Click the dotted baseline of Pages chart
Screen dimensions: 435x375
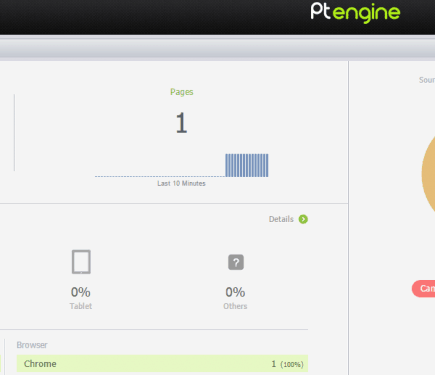click(x=160, y=176)
